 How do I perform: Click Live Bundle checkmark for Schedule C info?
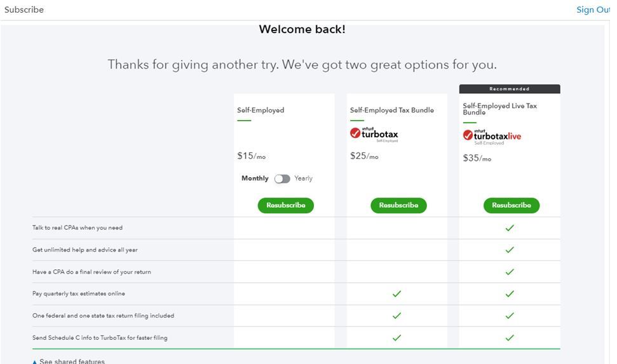click(x=510, y=337)
